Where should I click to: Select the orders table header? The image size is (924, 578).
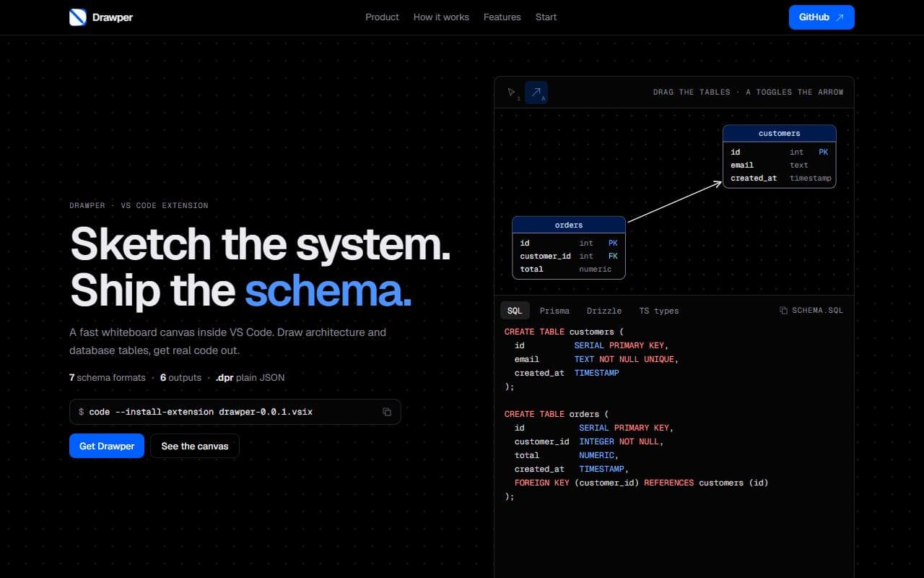click(569, 225)
